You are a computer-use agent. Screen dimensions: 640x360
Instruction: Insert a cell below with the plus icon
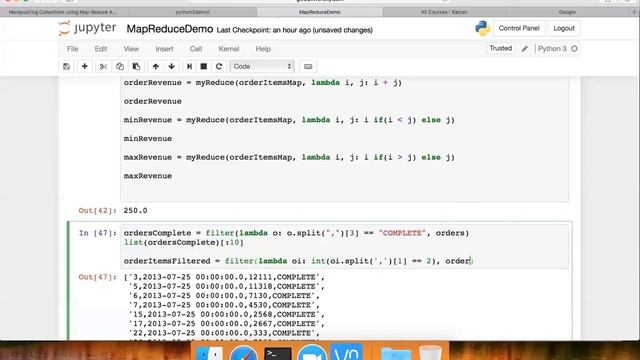click(x=84, y=67)
